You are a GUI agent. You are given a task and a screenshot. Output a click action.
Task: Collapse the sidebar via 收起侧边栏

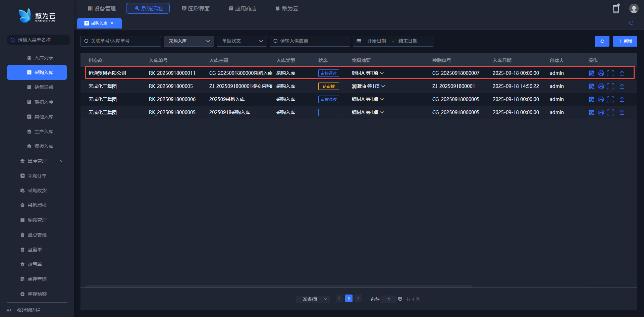coord(28,310)
